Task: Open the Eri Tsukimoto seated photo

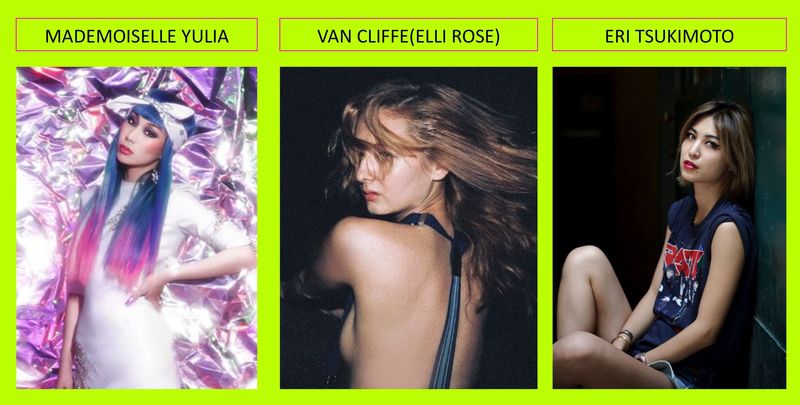Action: click(x=669, y=228)
